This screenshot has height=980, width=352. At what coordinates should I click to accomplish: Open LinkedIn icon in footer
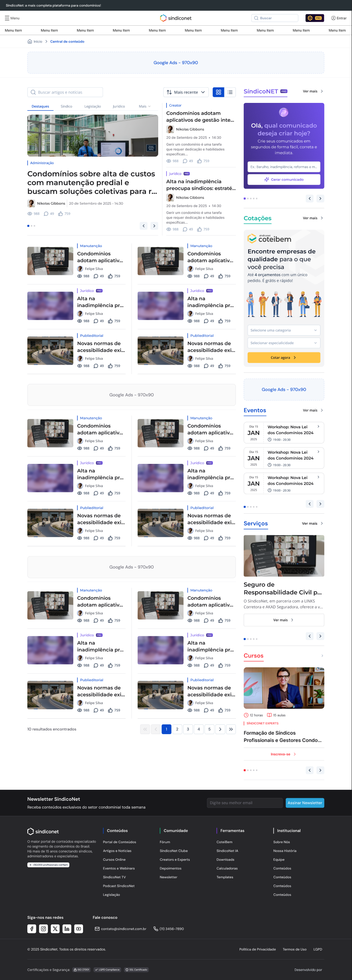(x=67, y=929)
